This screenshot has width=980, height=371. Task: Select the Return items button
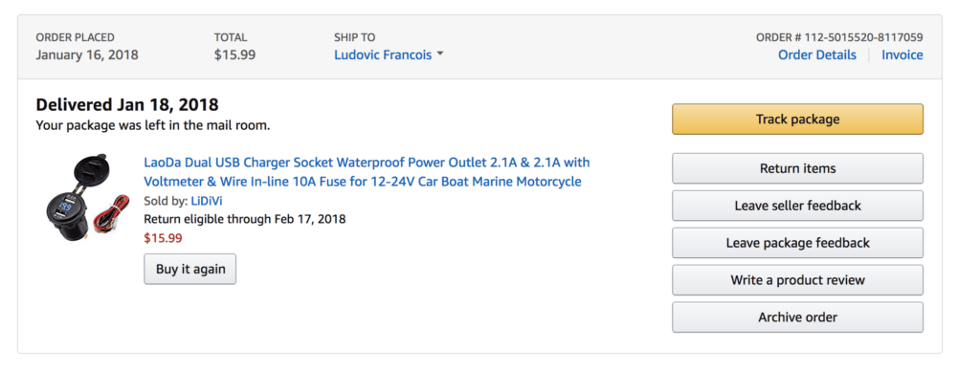click(797, 168)
